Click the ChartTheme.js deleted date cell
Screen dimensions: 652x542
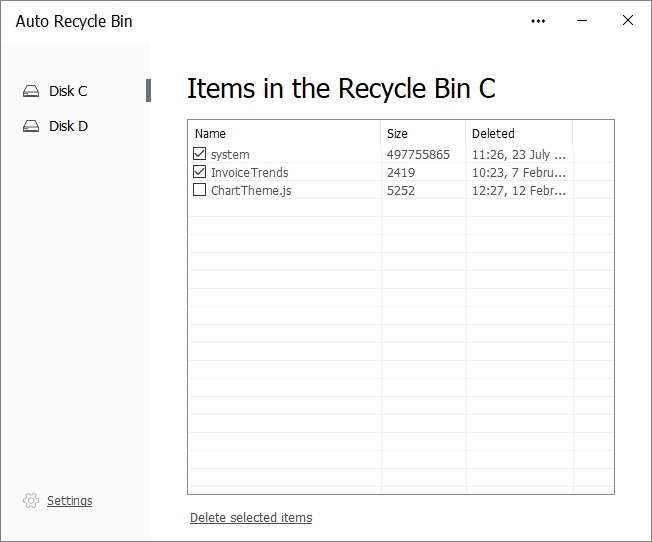[x=519, y=191]
